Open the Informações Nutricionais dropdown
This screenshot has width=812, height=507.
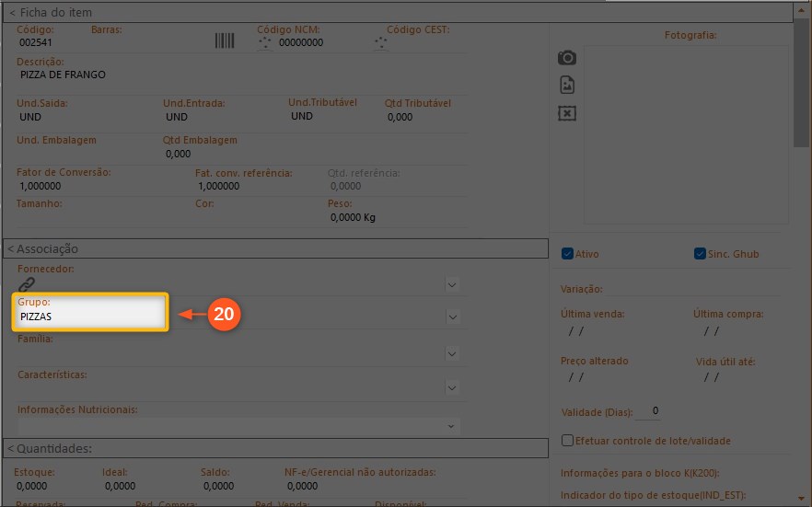coord(452,426)
